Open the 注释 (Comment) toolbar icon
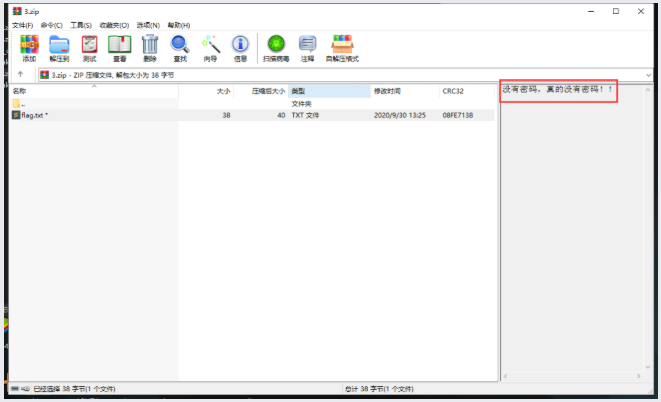 pyautogui.click(x=308, y=45)
